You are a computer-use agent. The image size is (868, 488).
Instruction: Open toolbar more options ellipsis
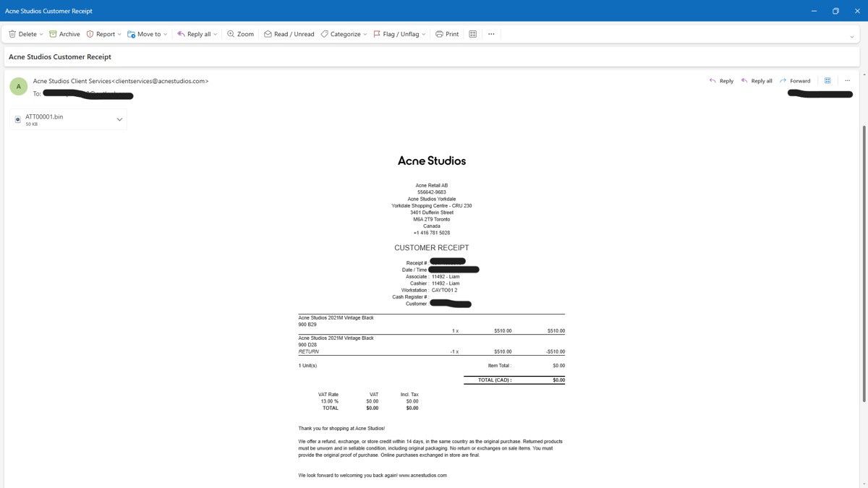491,34
